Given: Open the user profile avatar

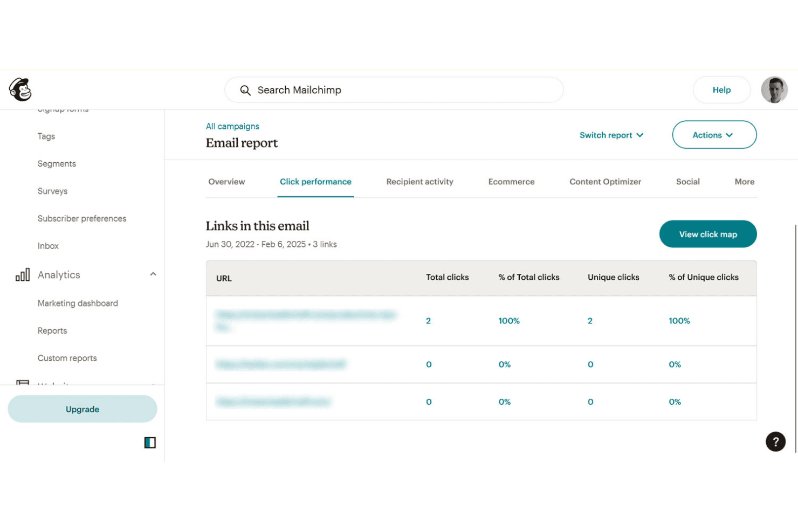Looking at the screenshot, I should 774,90.
